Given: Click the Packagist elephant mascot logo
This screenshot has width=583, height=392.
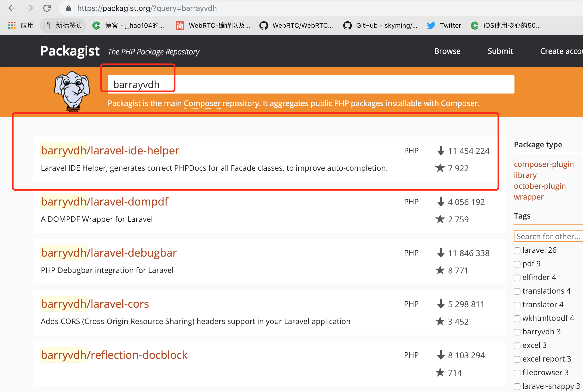Looking at the screenshot, I should tap(72, 91).
